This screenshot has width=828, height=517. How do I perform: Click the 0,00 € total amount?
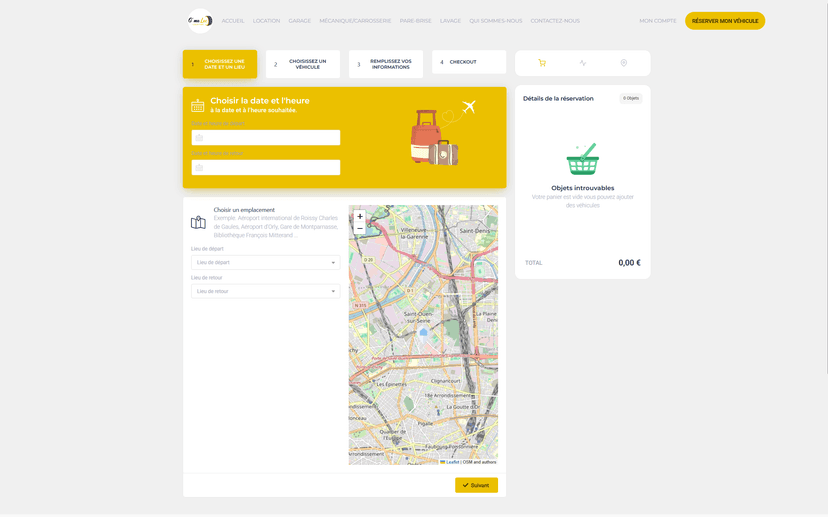click(629, 263)
